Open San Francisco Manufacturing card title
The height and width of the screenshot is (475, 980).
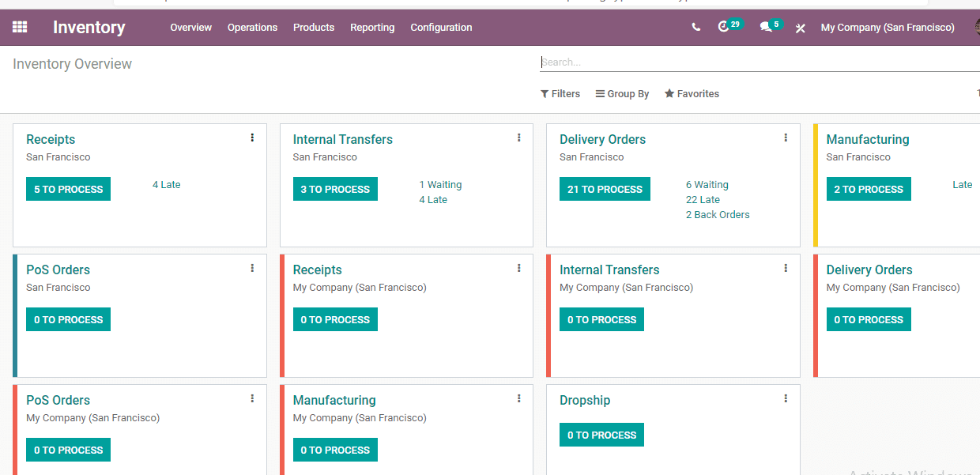point(868,139)
